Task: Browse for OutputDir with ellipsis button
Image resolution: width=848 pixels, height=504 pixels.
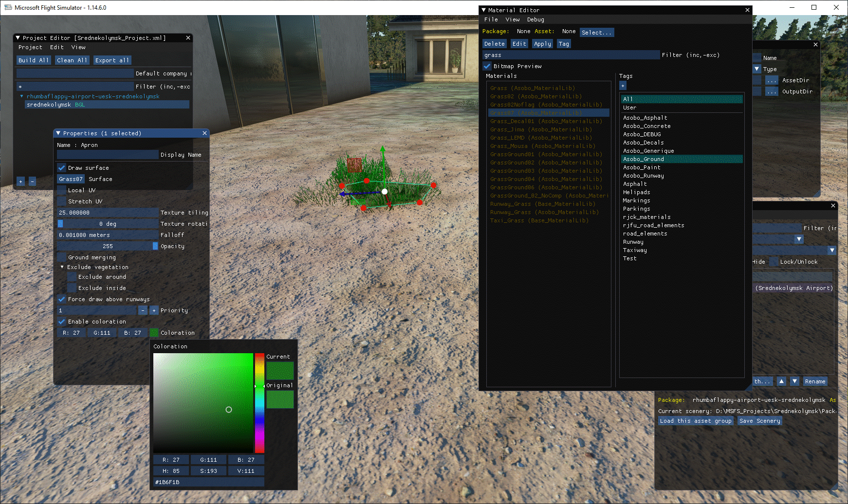Action: pos(772,91)
